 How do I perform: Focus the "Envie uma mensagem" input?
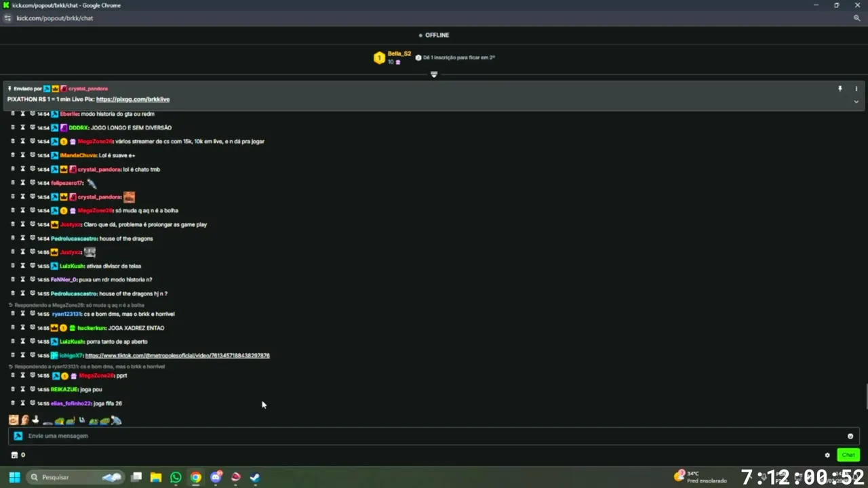pyautogui.click(x=434, y=436)
